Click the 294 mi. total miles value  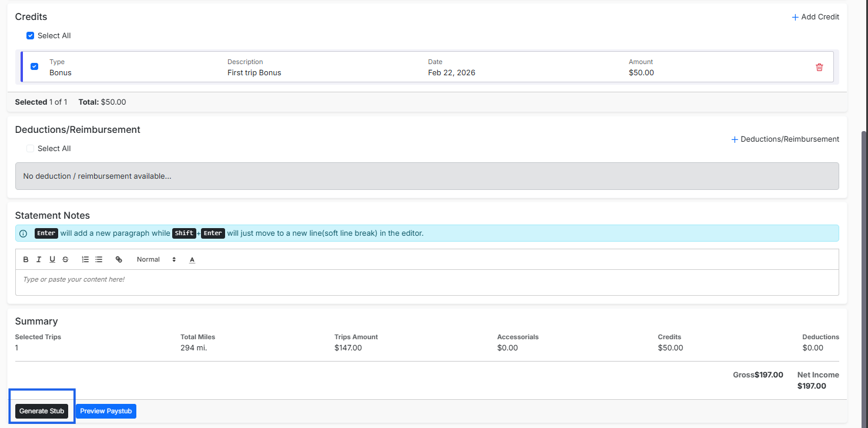193,348
